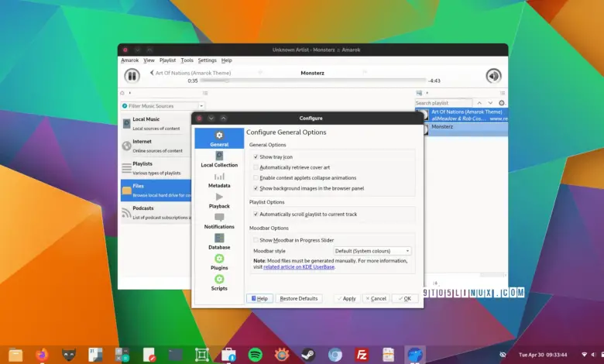Enable Show Moodbar in Progress Slider
Viewport: 604px width, 364px height.
256,240
